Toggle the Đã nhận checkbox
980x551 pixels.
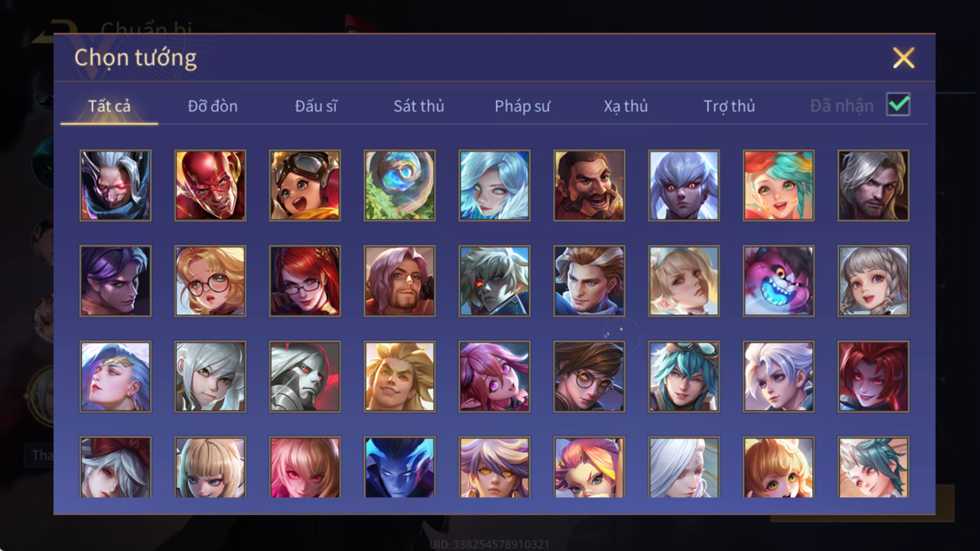898,105
